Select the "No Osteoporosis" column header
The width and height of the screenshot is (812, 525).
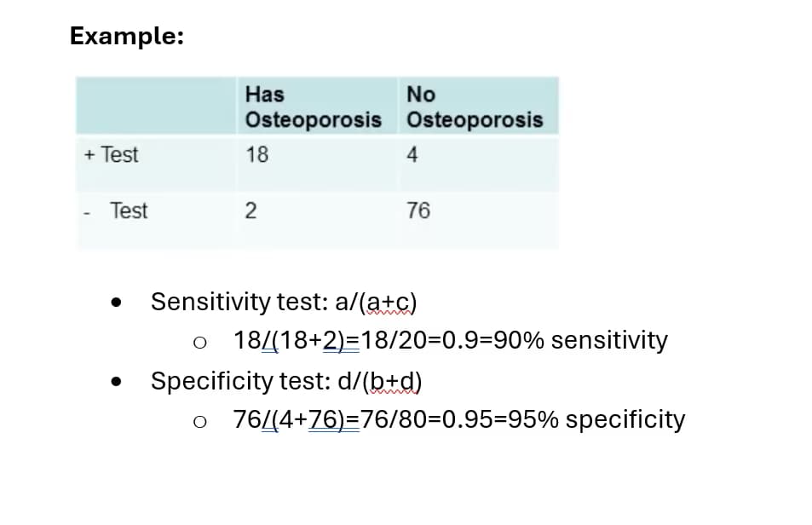pyautogui.click(x=474, y=107)
